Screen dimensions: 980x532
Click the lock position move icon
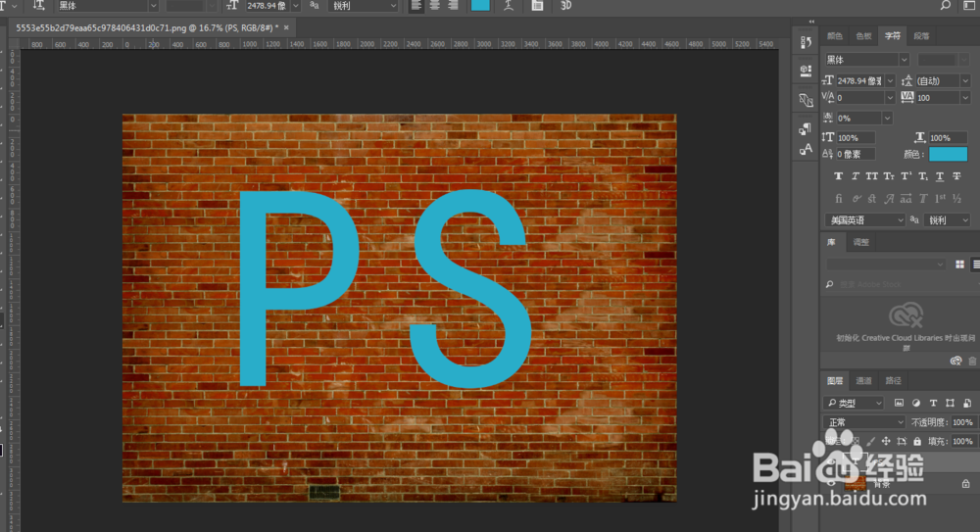point(886,441)
